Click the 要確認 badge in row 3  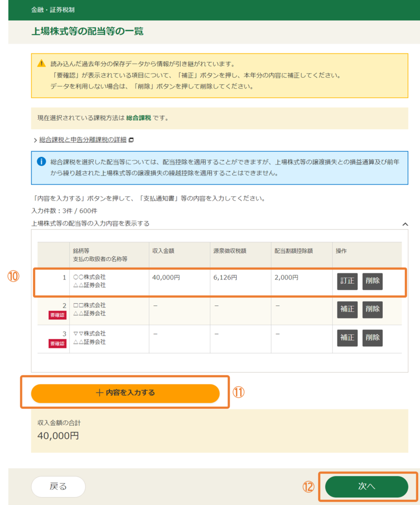tap(58, 343)
